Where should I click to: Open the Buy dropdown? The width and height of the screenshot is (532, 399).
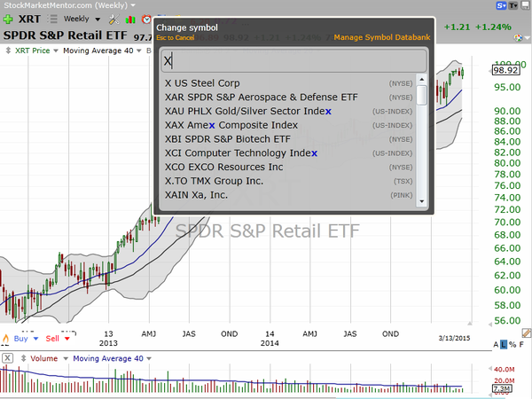pyautogui.click(x=36, y=339)
